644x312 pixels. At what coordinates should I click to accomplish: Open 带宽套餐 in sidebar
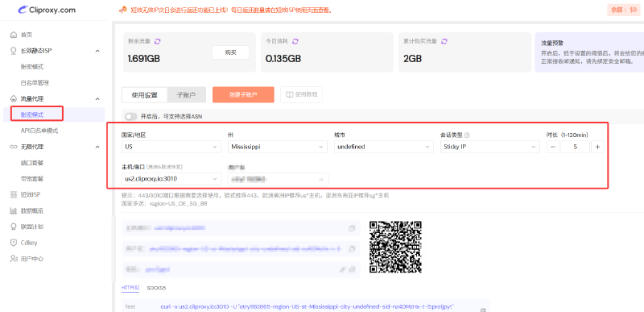pos(32,179)
